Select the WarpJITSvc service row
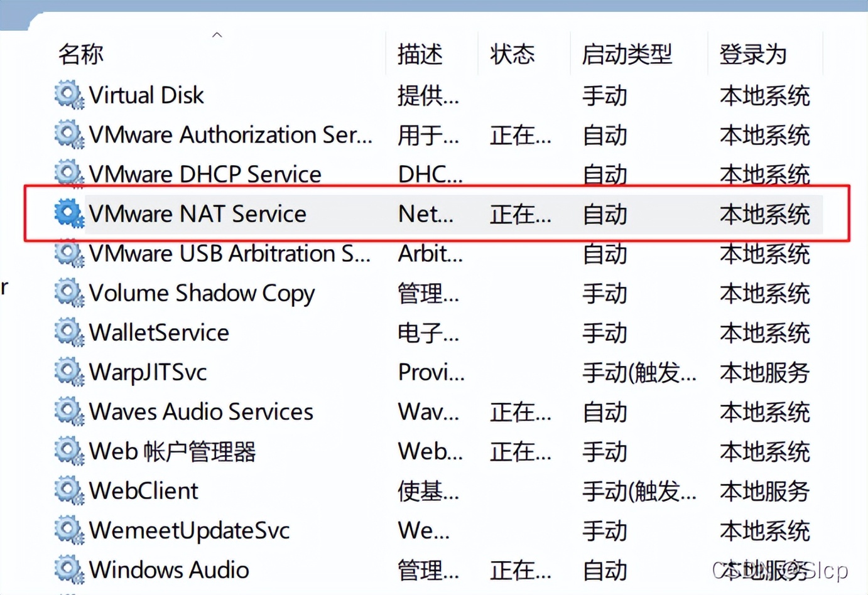The image size is (868, 595). (x=149, y=372)
